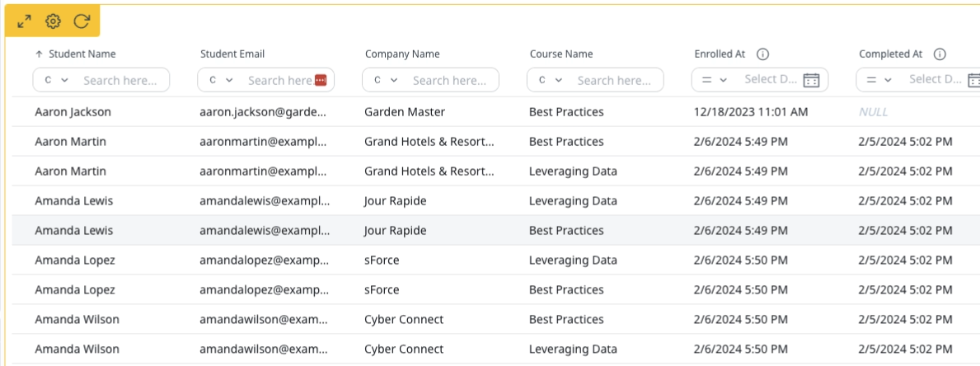The height and width of the screenshot is (366, 980).
Task: Expand the Course Name filter operator dropdown
Action: click(x=551, y=80)
